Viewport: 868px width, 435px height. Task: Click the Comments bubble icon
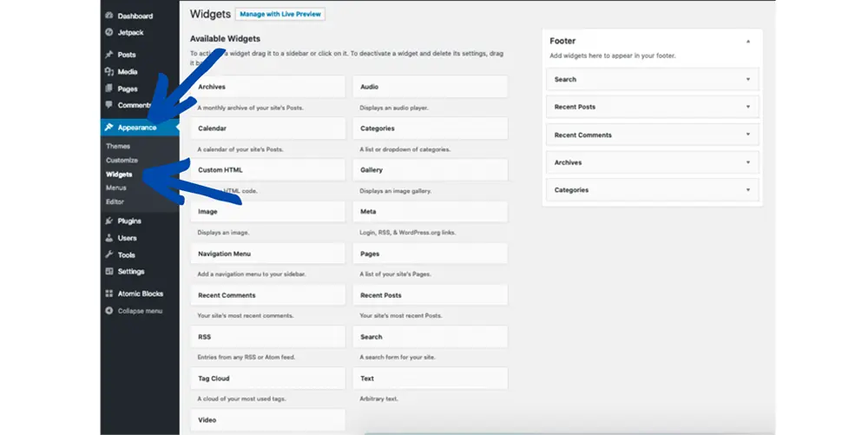click(109, 104)
